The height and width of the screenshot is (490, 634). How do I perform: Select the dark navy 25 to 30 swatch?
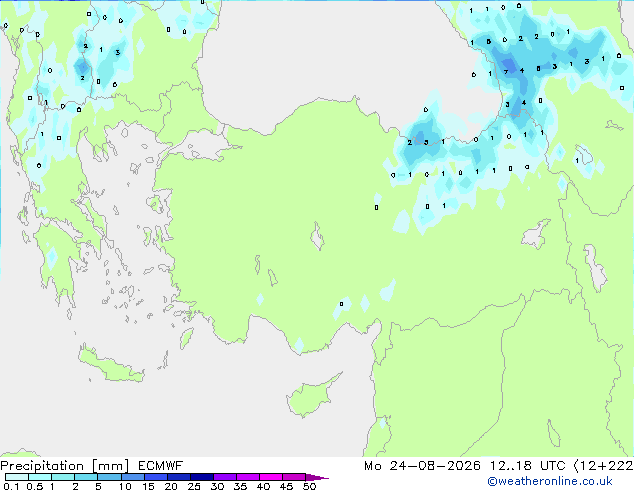202,477
